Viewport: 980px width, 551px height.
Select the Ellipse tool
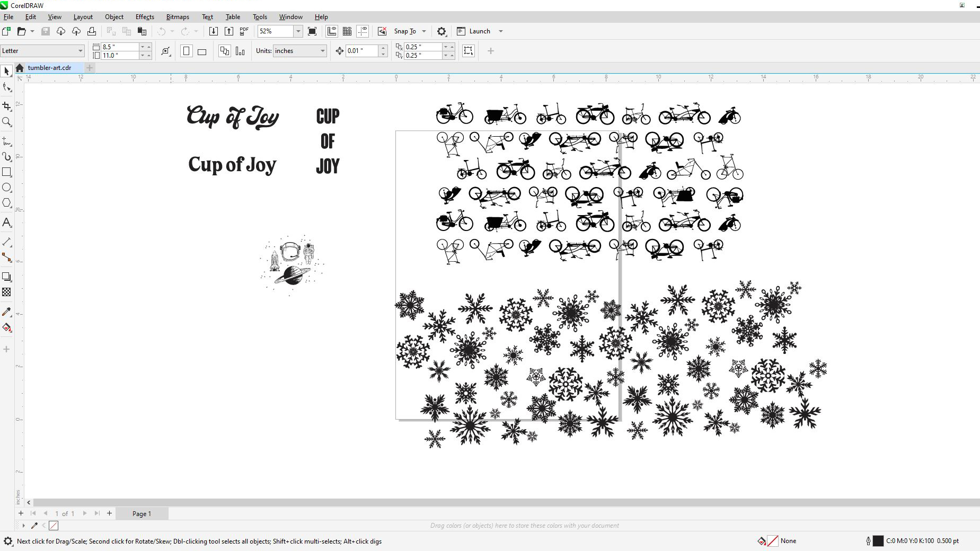tap(7, 188)
